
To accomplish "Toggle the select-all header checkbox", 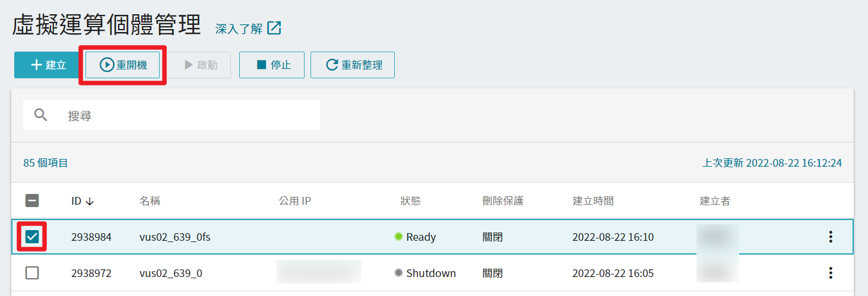I will pos(32,201).
